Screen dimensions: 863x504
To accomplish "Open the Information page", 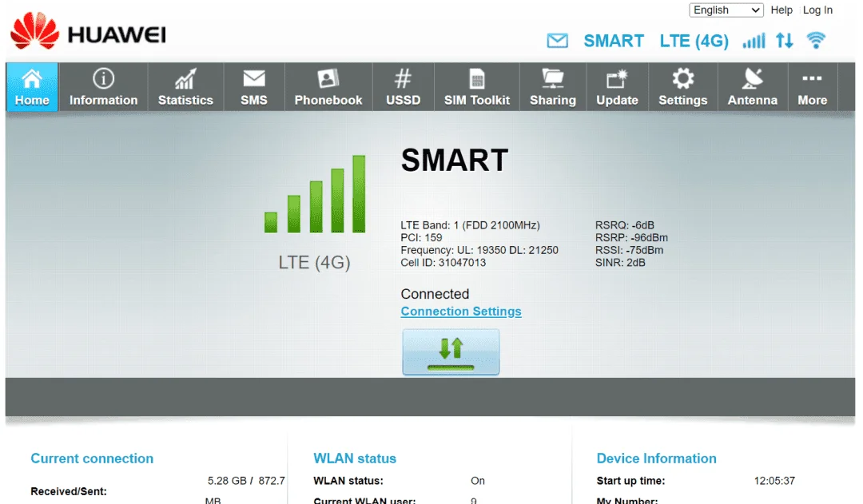I will (103, 87).
